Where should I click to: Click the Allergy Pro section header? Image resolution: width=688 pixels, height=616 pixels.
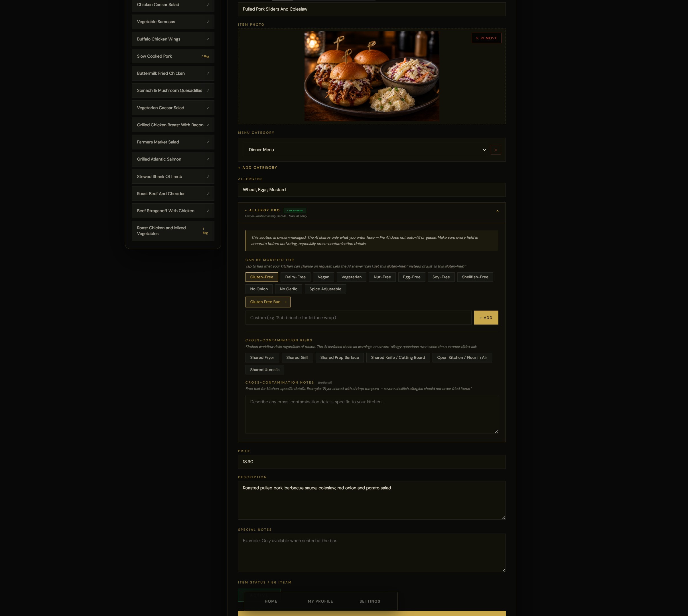click(372, 213)
